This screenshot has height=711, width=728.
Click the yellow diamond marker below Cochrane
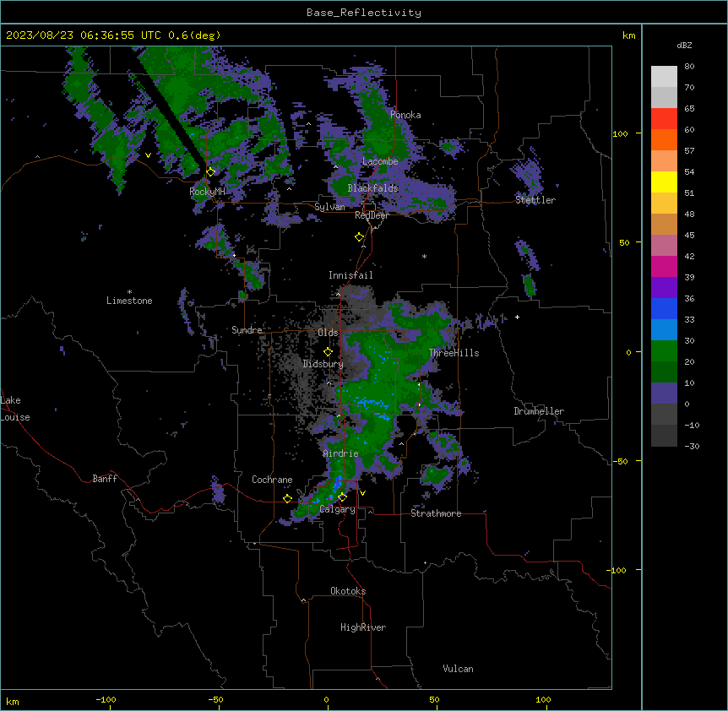pyautogui.click(x=287, y=499)
